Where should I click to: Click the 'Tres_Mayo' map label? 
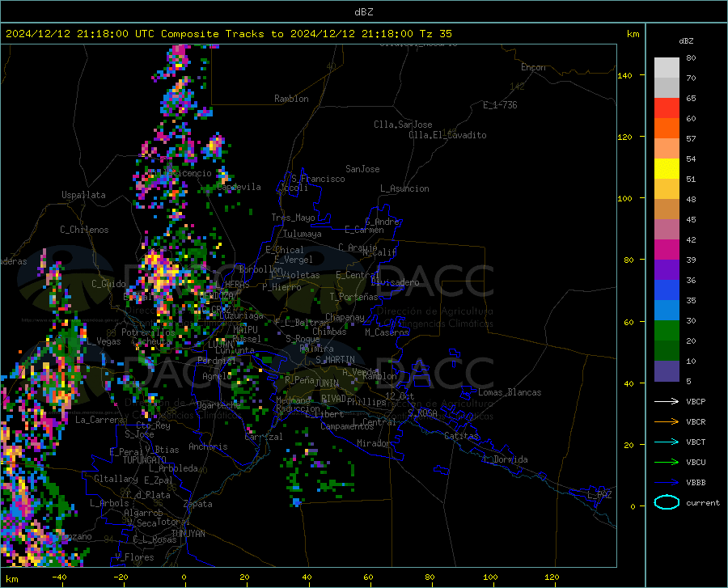pos(293,218)
